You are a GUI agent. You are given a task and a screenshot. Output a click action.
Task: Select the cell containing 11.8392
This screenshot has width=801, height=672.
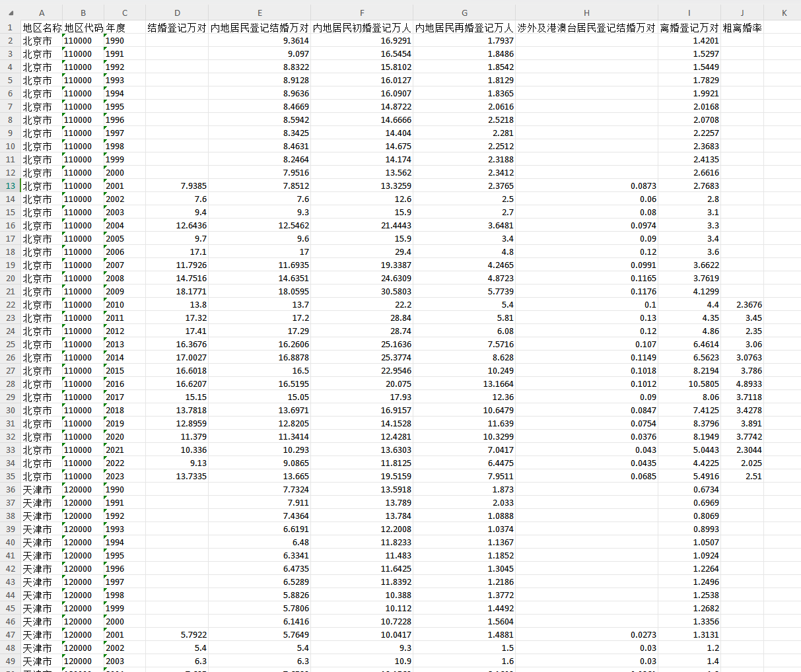(x=362, y=582)
